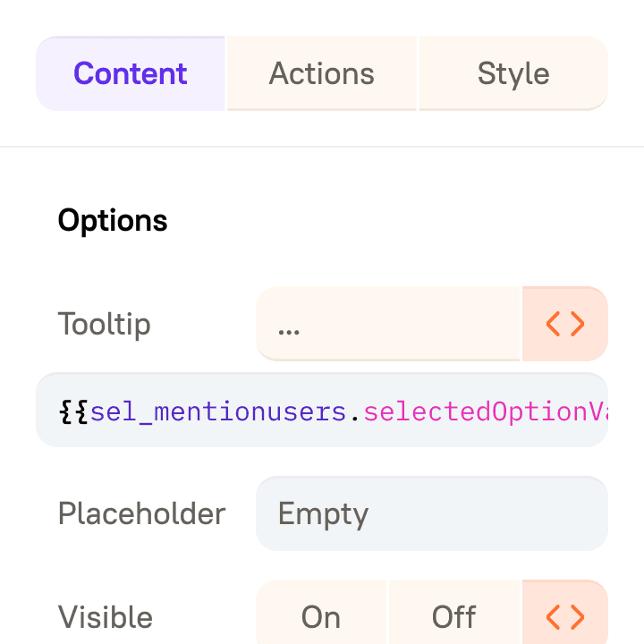Click the Visible property label
644x644 pixels.
[x=106, y=617]
